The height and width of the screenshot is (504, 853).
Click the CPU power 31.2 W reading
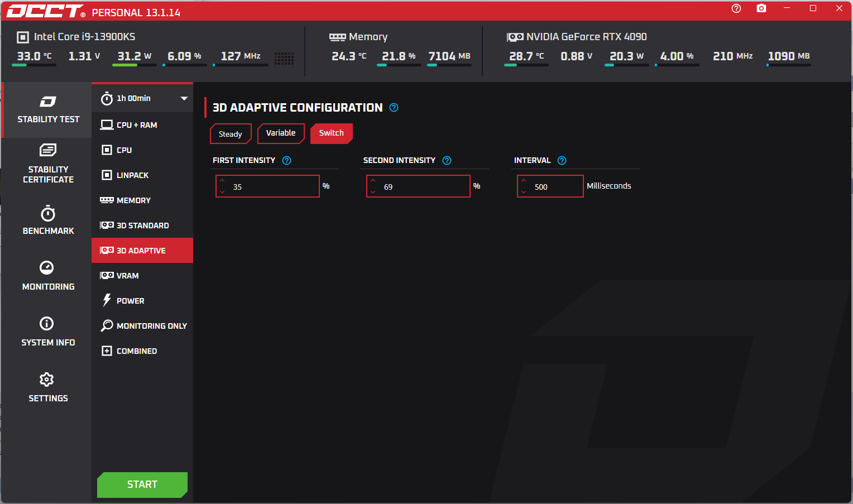[x=135, y=56]
